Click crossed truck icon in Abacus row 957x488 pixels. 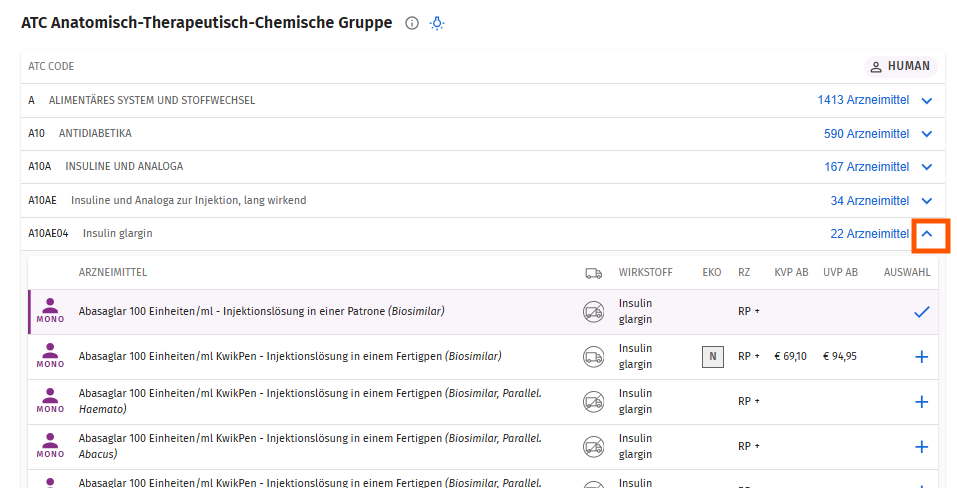593,447
